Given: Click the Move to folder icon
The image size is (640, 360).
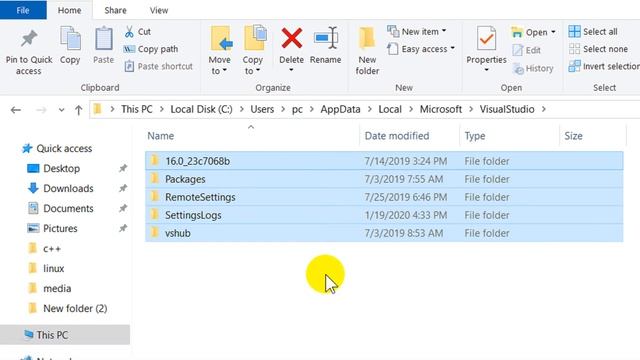Looking at the screenshot, I should click(221, 38).
